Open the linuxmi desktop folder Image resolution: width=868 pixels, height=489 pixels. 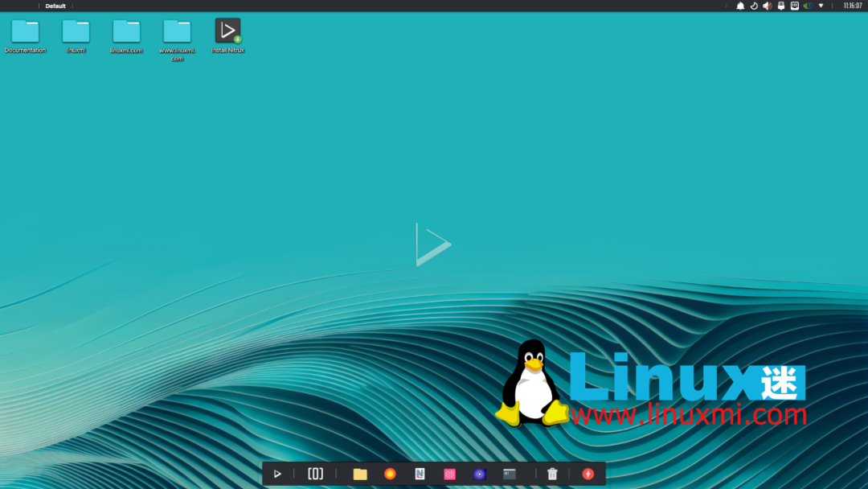click(x=76, y=36)
